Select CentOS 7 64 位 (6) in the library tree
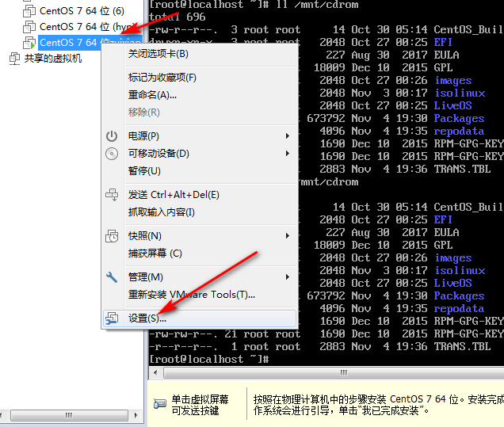Image resolution: width=504 pixels, height=427 pixels. click(x=82, y=11)
